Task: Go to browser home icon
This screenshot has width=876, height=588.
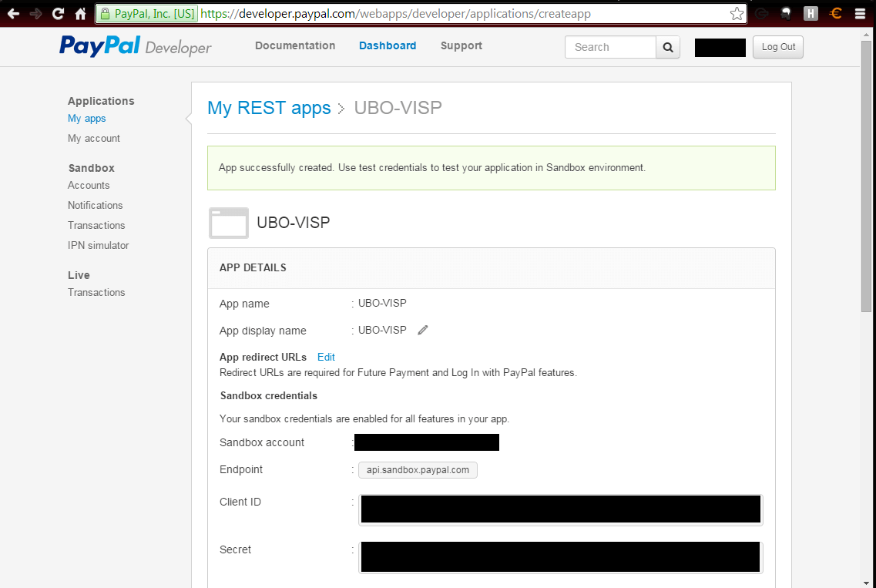Action: point(80,13)
